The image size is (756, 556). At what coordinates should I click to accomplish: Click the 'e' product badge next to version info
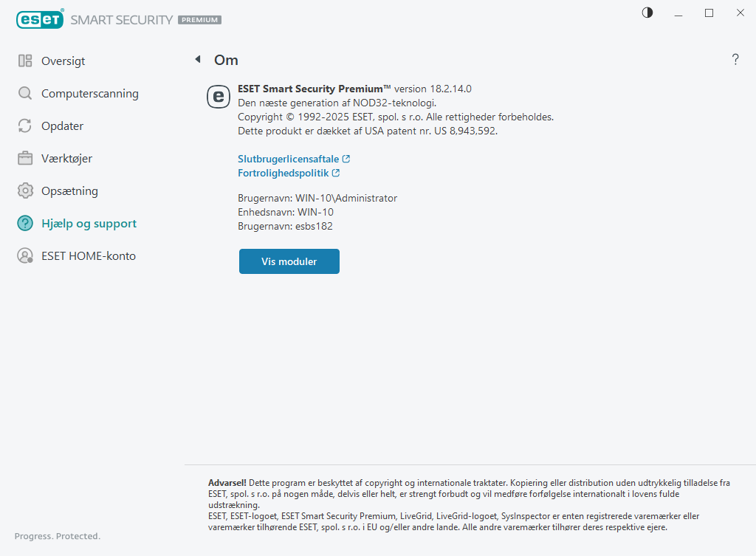point(218,97)
